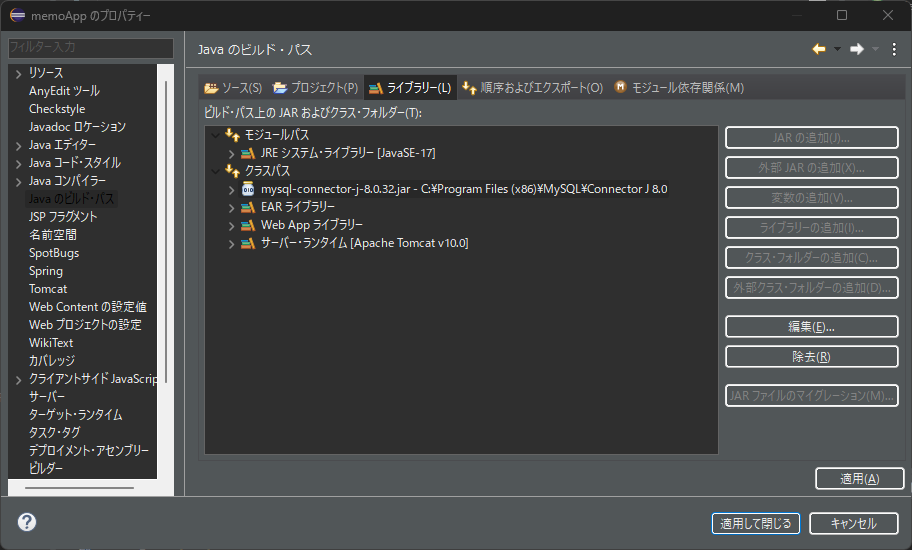This screenshot has width=912, height=550.
Task: Click the EAR ライブラリー library icon
Action: pyautogui.click(x=248, y=207)
